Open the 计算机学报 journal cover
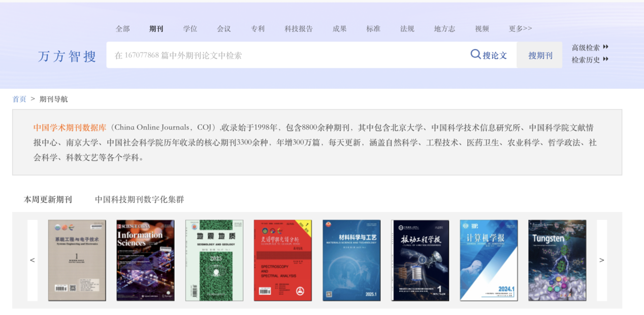Screen dimensions: 644x315 pos(489,260)
